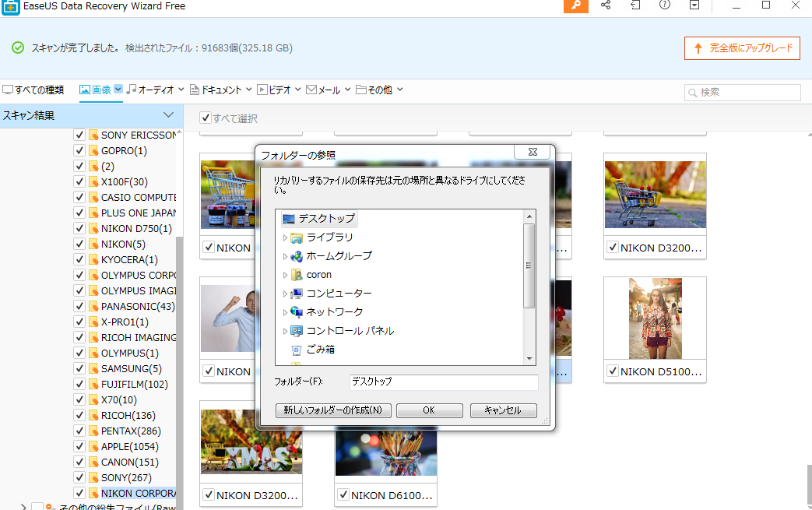The image size is (812, 510).
Task: Uncheck the NIKON D5100 thumbnail checkbox
Action: (x=613, y=371)
